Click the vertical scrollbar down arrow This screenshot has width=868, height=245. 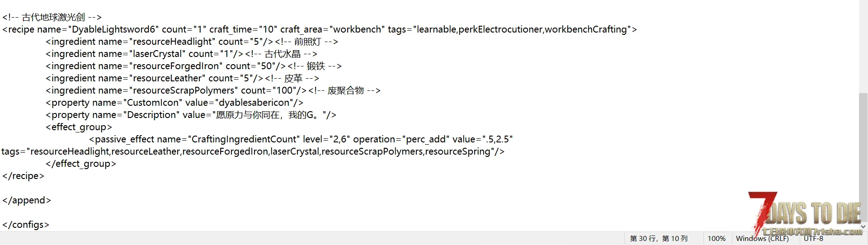tap(863, 226)
